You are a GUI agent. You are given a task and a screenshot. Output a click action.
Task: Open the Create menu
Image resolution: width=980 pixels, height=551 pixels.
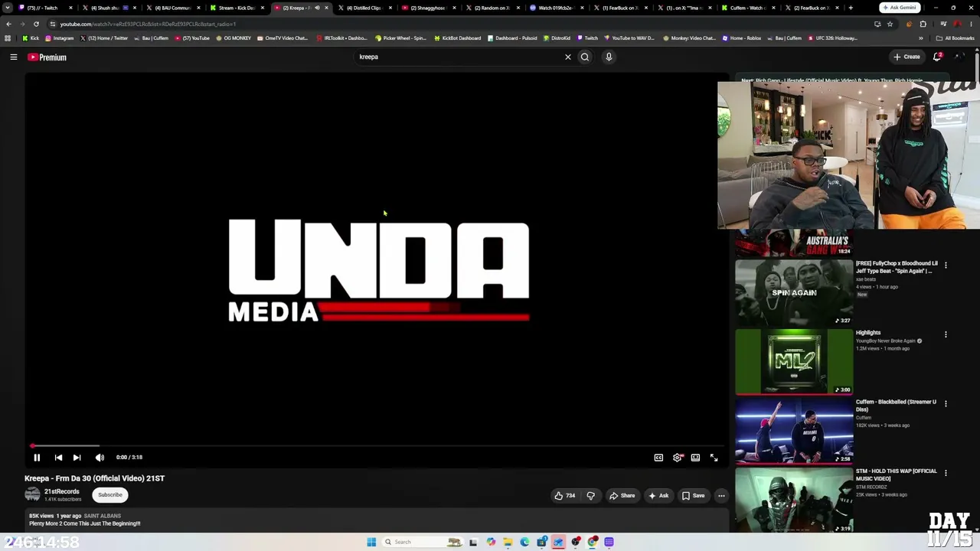click(x=906, y=57)
